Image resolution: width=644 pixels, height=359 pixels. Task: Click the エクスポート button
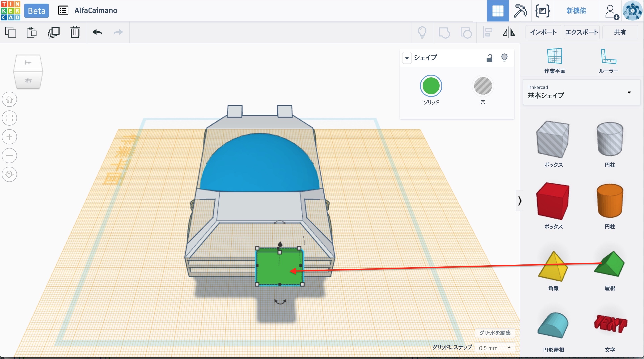click(581, 32)
